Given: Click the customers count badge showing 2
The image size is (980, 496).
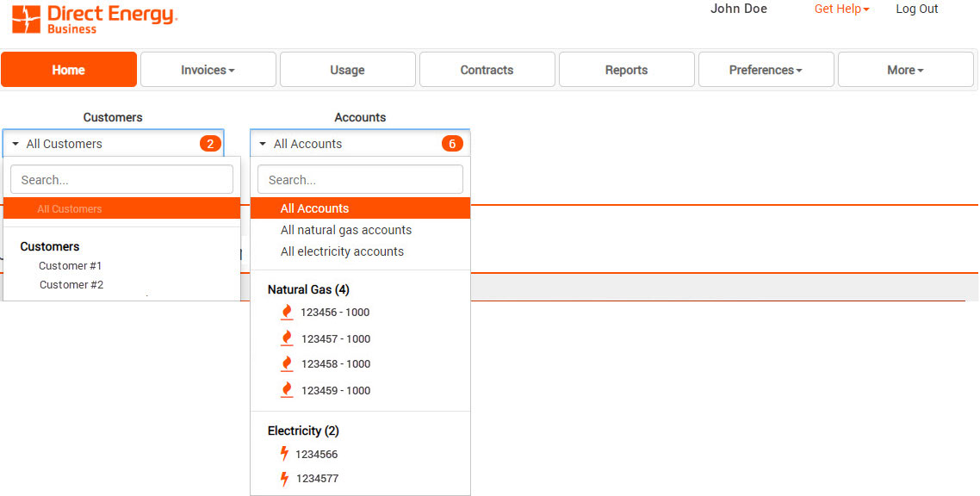Looking at the screenshot, I should point(211,144).
